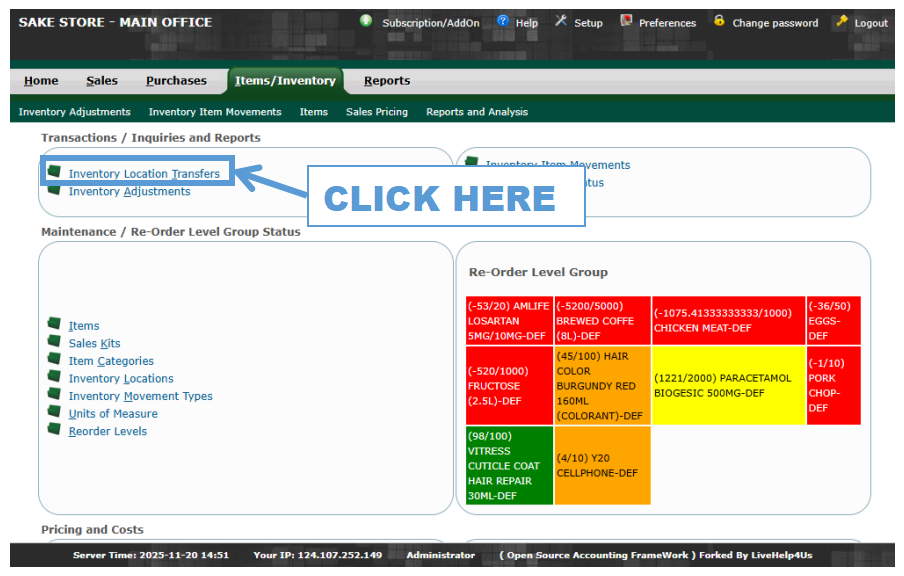This screenshot has height=576, width=904.
Task: Click the icon beside Reorder Levels
Action: [x=54, y=430]
